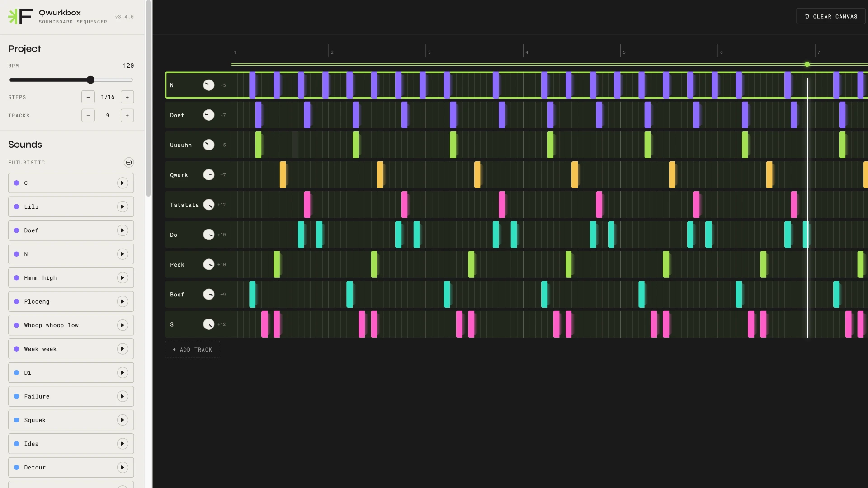The image size is (868, 488).
Task: Click the Qwurk track knob
Action: [208, 175]
